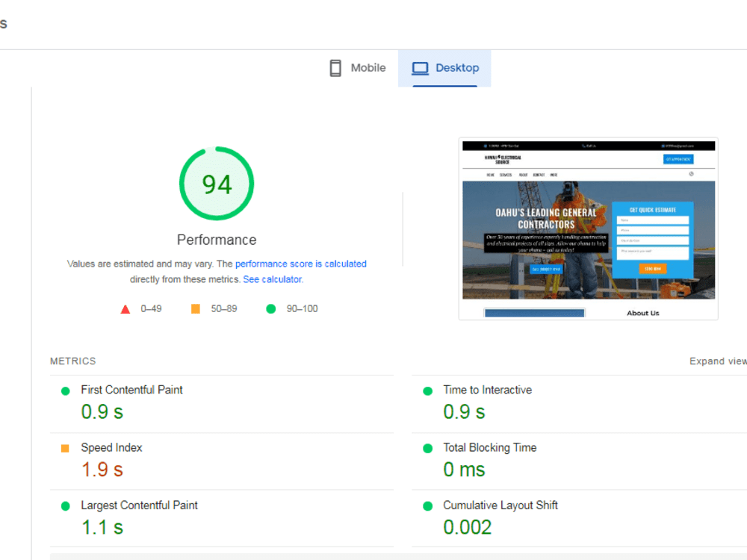Click the Cumulative Layout Shift metric label
This screenshot has width=747, height=560.
tap(500, 505)
